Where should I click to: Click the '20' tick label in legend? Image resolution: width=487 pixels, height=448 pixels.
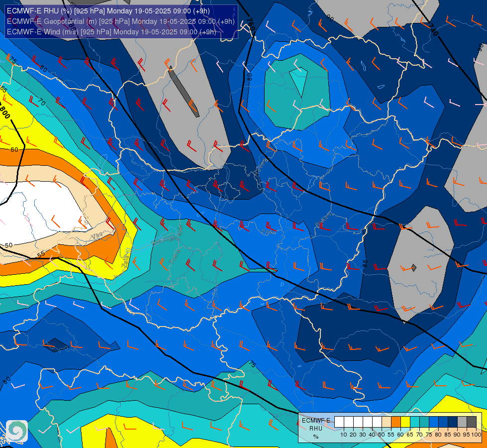(x=353, y=435)
